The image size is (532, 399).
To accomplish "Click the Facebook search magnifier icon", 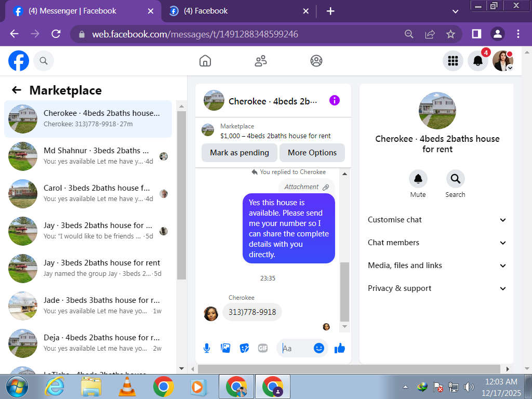I will [44, 61].
